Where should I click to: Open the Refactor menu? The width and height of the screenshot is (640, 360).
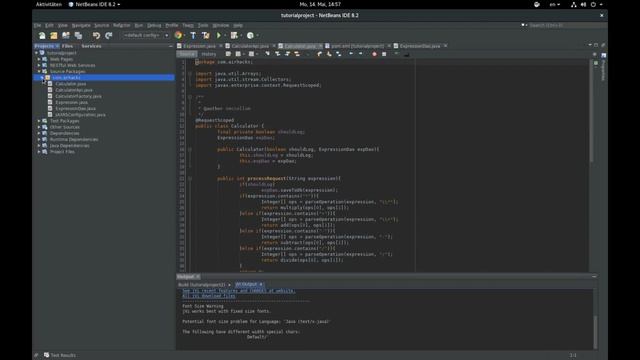[x=122, y=25]
